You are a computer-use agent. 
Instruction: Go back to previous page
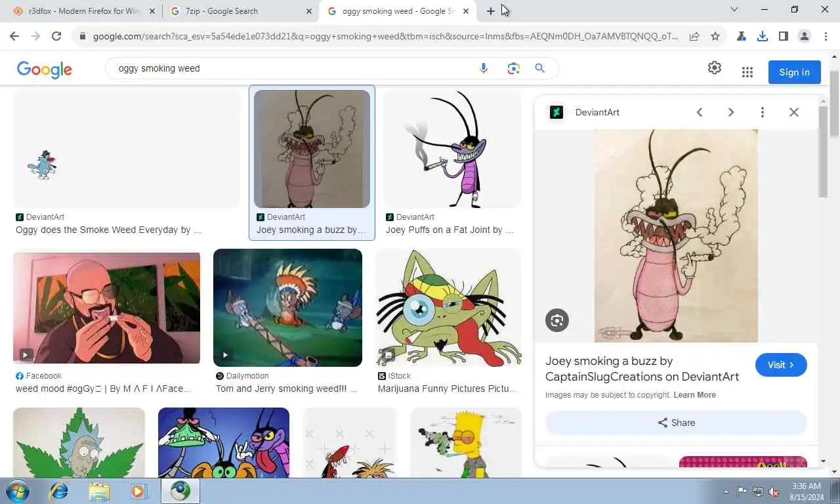[14, 36]
